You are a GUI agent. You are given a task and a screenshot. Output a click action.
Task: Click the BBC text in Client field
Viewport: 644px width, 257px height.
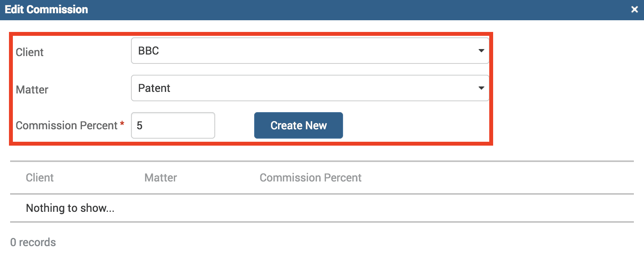[149, 51]
